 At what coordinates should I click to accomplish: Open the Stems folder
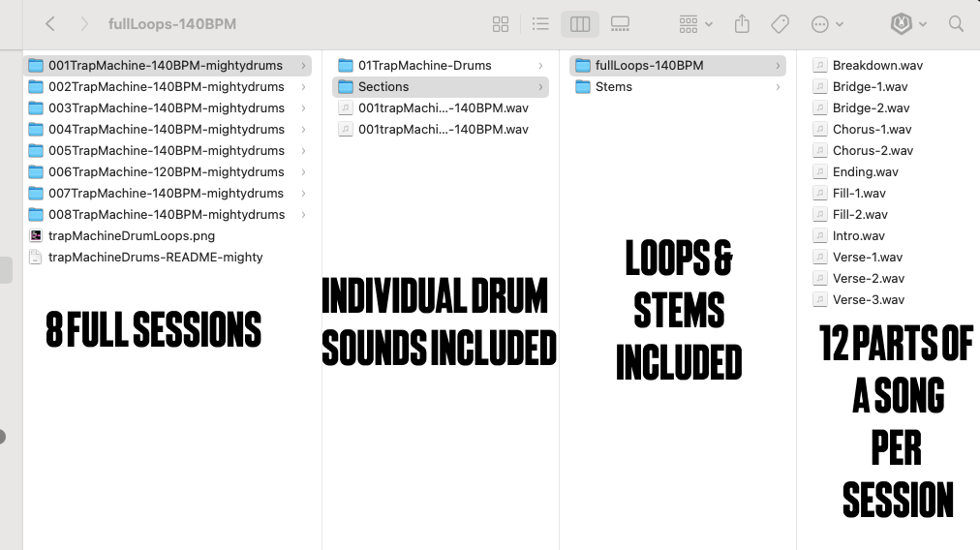(613, 87)
